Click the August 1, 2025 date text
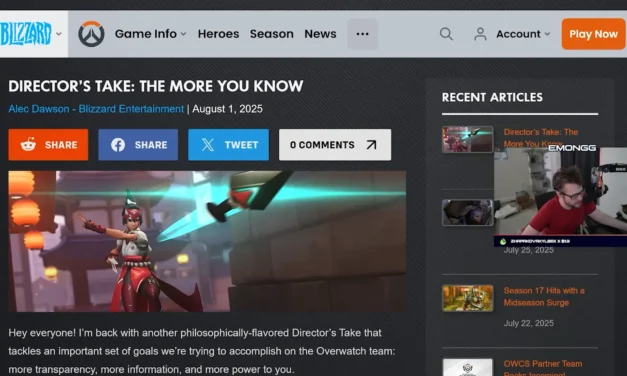The image size is (627, 376). (228, 109)
